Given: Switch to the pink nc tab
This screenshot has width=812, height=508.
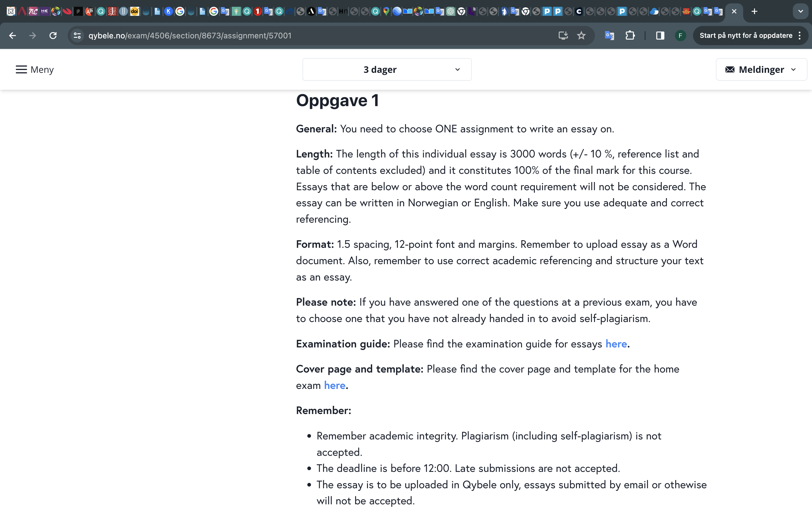Looking at the screenshot, I should click(33, 11).
